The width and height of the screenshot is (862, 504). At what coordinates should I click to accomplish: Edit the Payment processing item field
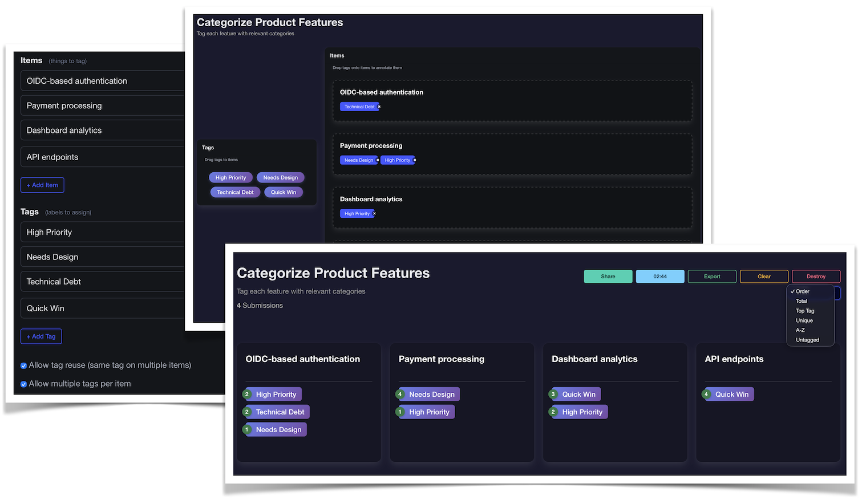[103, 106]
